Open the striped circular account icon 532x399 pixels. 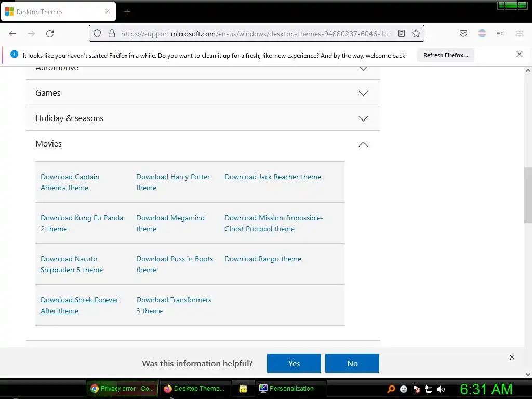[482, 33]
